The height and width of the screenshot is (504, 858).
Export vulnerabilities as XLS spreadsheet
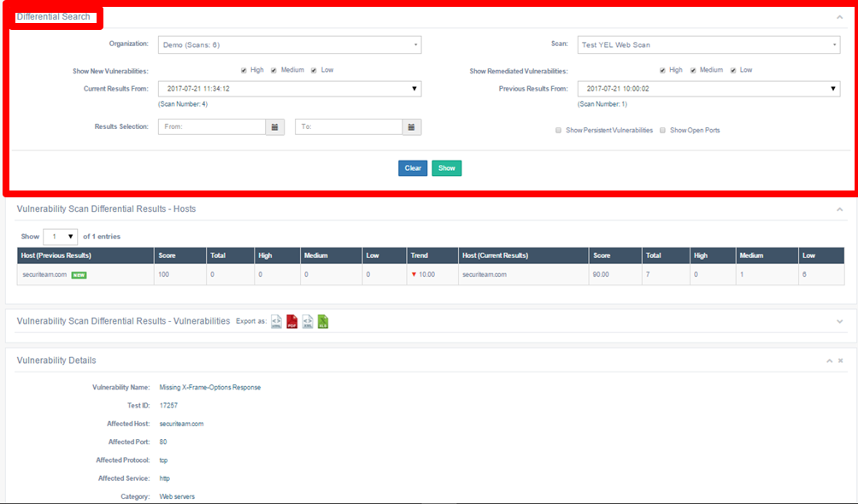(x=323, y=322)
